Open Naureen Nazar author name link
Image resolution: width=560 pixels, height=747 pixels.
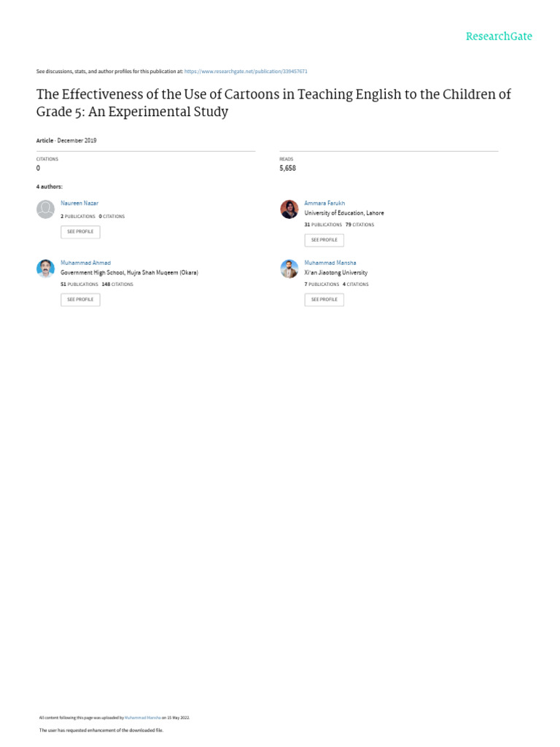pos(79,203)
